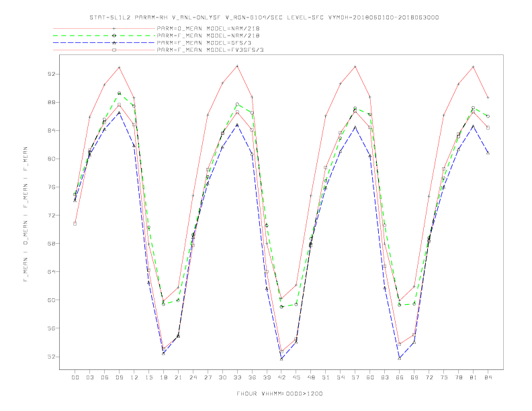Click the rotated y-axis label F_MEAN | O_MEAN
The height and width of the screenshot is (411, 532).
click(x=26, y=214)
